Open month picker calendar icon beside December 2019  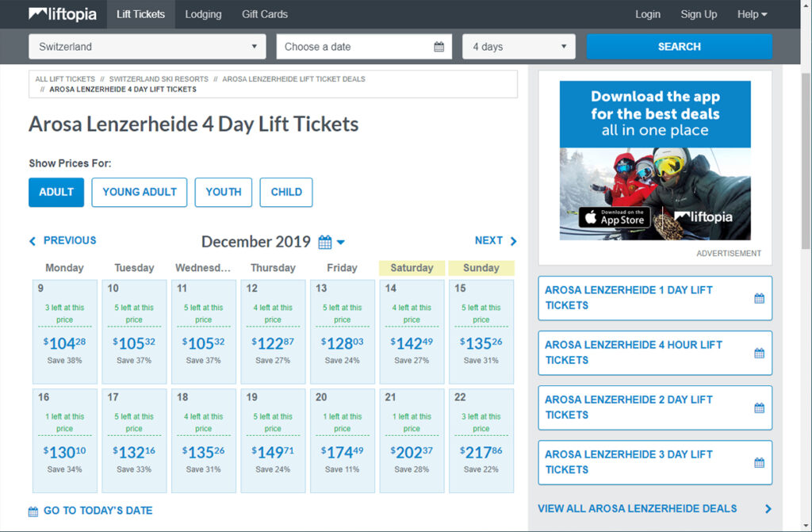coord(324,242)
